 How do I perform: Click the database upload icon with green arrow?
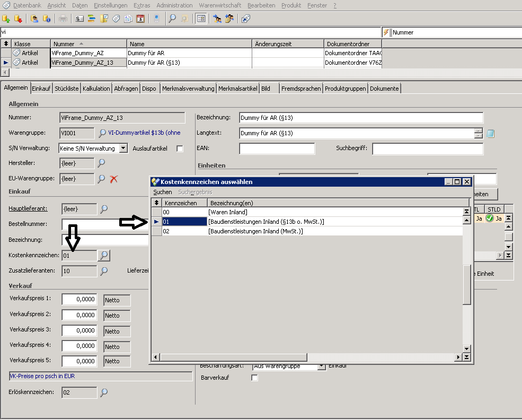6,19
